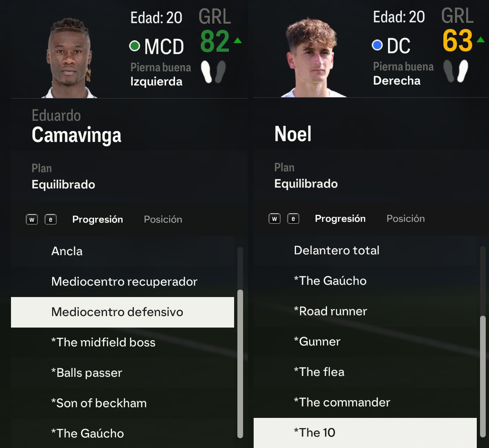Click Noel's right preferred foot icon
489x448 pixels.
[463, 71]
